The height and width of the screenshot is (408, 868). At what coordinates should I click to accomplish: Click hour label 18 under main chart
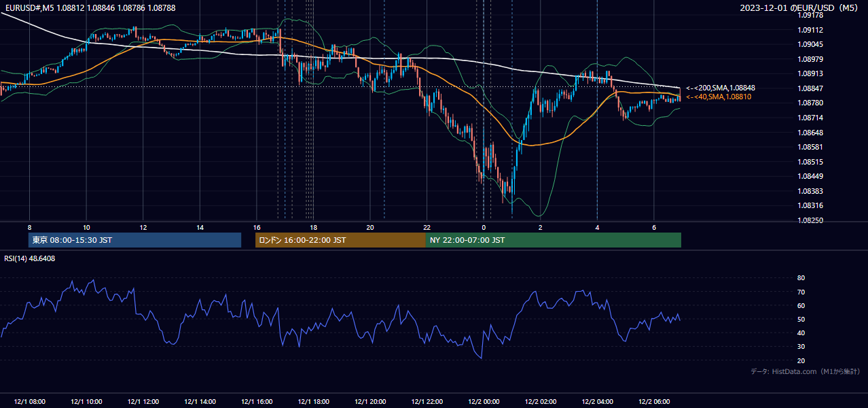pos(313,228)
